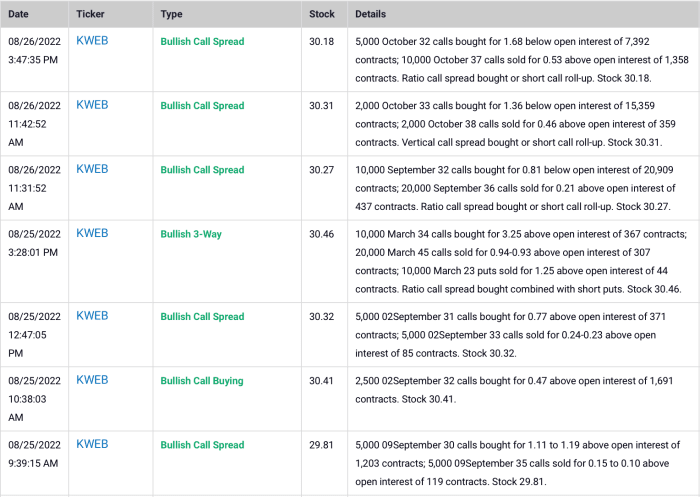The width and height of the screenshot is (700, 497).
Task: Open KWEB link for 11:42:52 AM trade
Action: click(92, 105)
